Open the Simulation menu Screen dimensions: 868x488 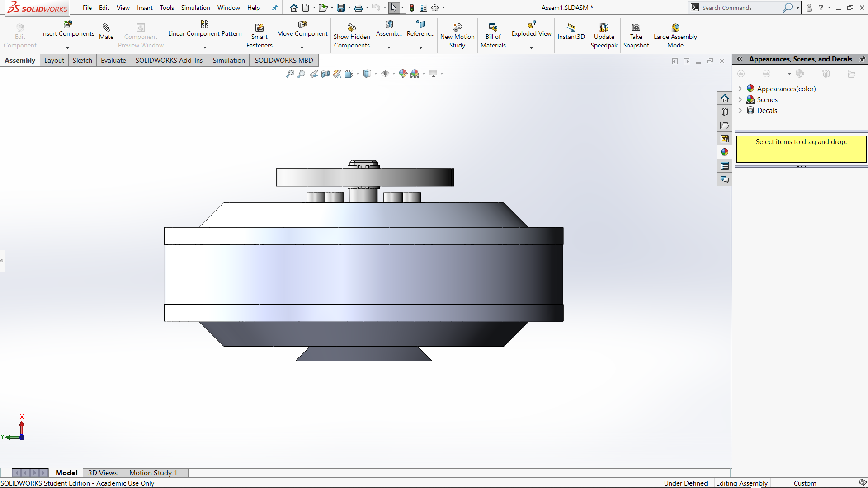[x=195, y=8]
